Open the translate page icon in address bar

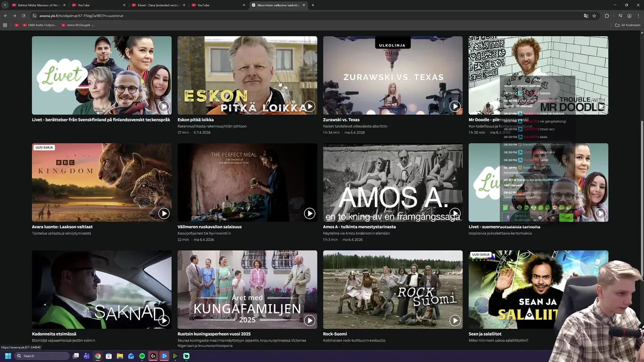(x=586, y=16)
